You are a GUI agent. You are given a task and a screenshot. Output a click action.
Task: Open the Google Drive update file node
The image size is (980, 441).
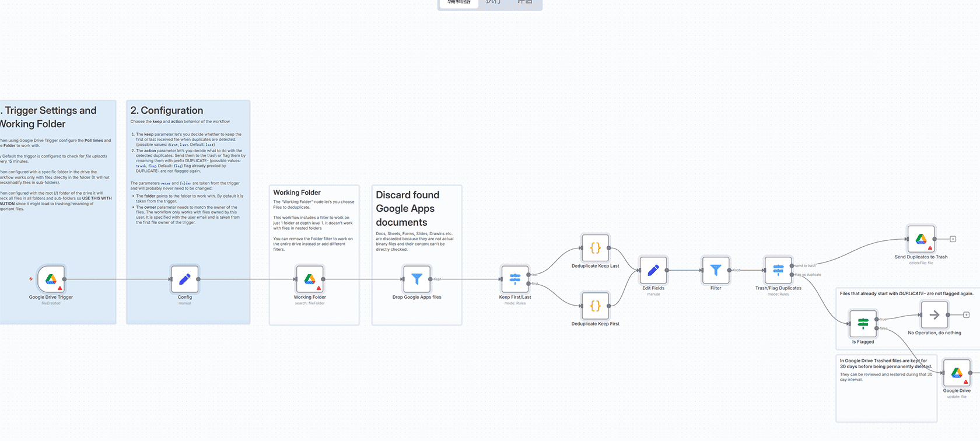pyautogui.click(x=957, y=373)
